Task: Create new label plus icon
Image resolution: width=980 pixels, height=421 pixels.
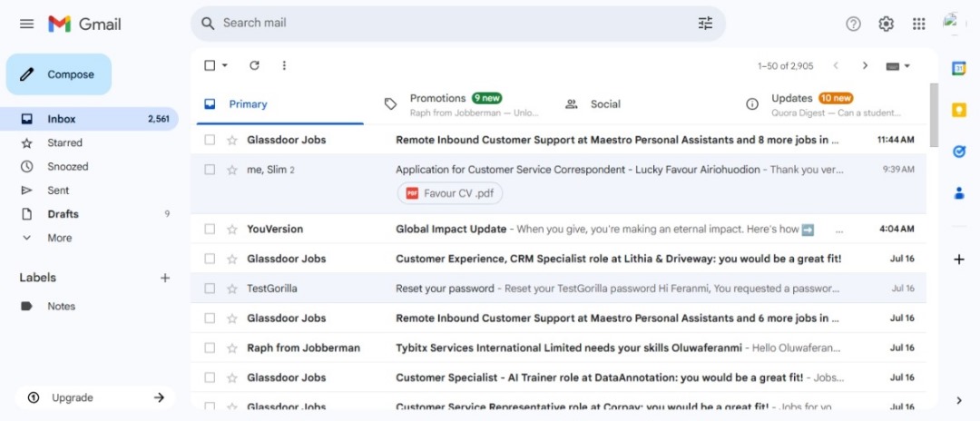Action: point(165,278)
